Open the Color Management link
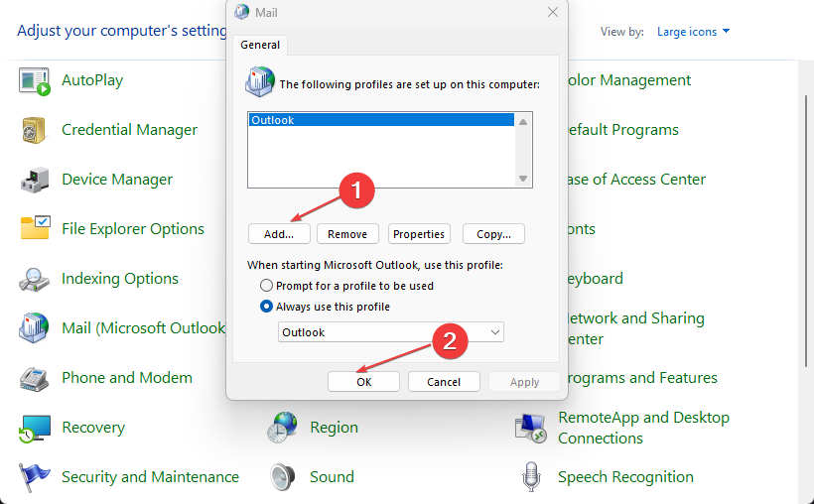This screenshot has height=504, width=814. (x=629, y=80)
